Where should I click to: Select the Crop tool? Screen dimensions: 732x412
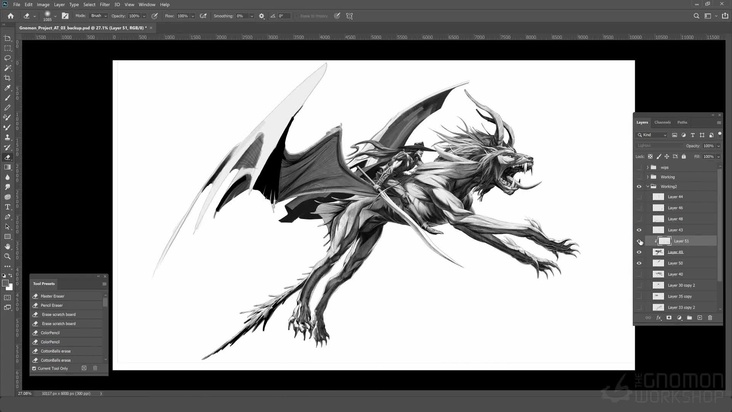7,78
